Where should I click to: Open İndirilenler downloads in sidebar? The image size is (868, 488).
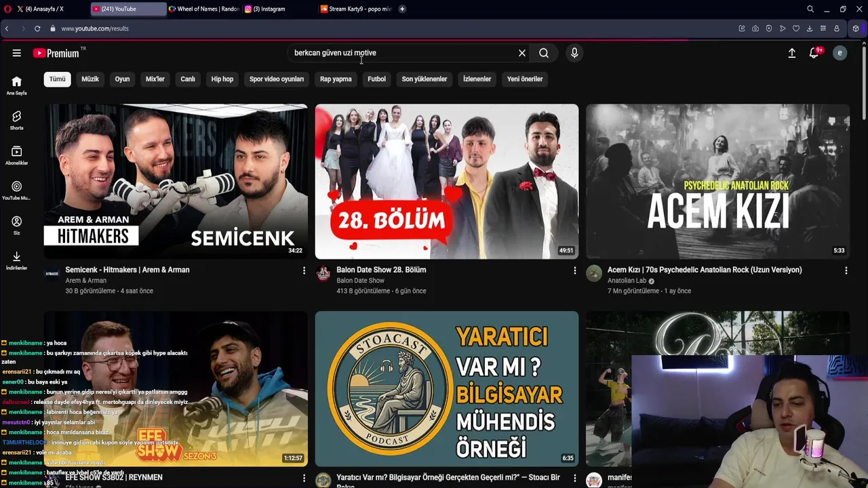pyautogui.click(x=16, y=261)
